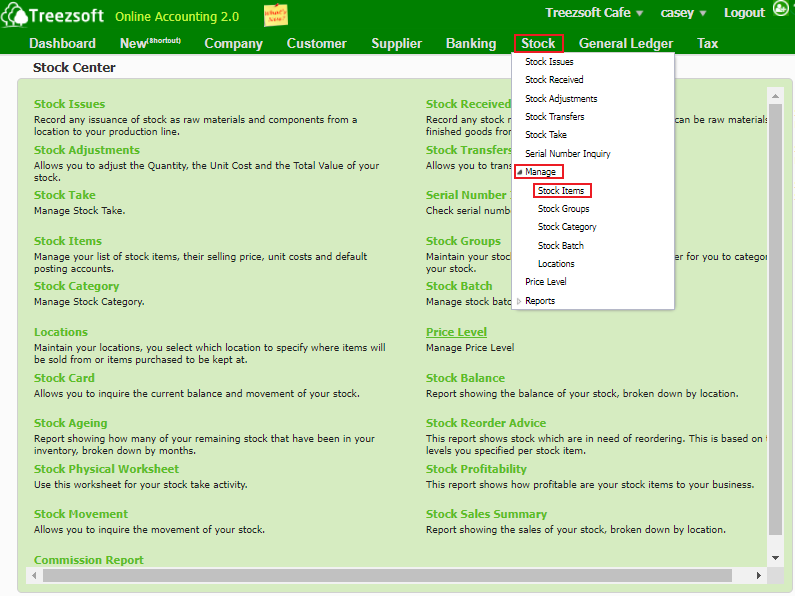This screenshot has height=596, width=795.
Task: Click the Treezsoft logo icon
Action: point(13,15)
